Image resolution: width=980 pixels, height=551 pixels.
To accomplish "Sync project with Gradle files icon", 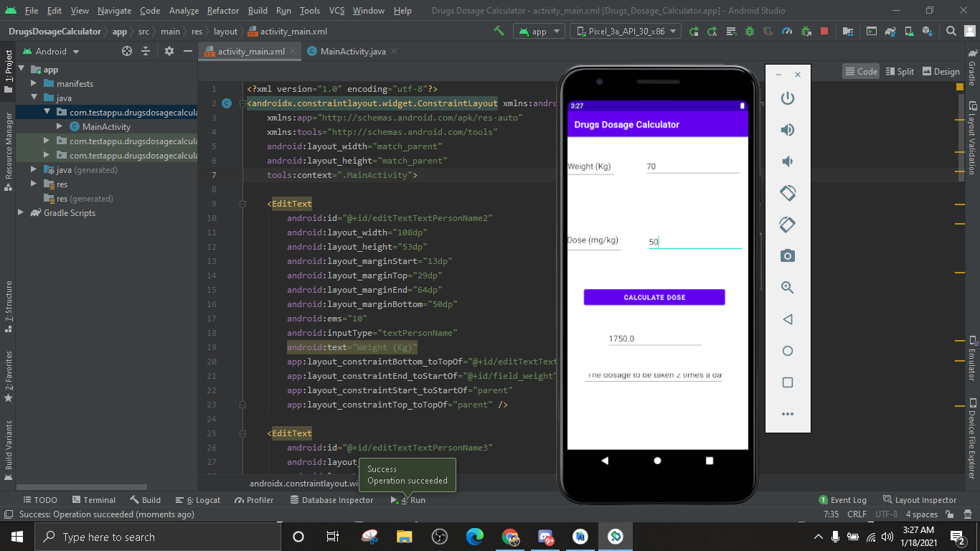I will pyautogui.click(x=890, y=31).
